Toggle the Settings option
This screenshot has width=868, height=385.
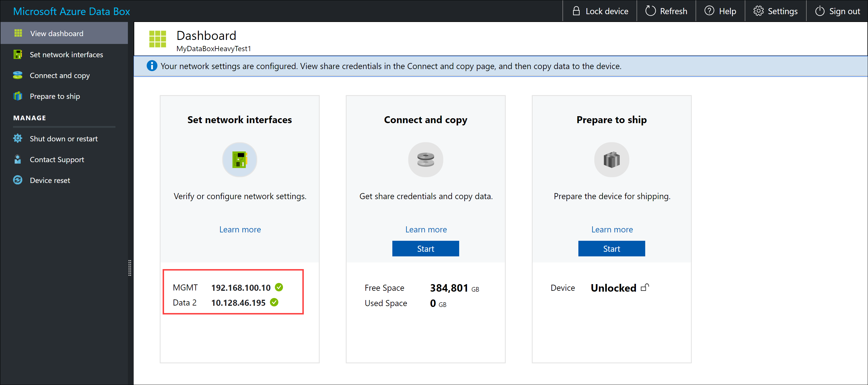click(x=778, y=11)
